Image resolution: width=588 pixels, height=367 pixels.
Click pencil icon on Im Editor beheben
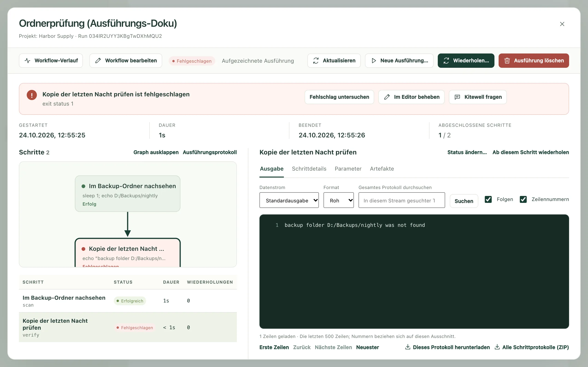387,97
